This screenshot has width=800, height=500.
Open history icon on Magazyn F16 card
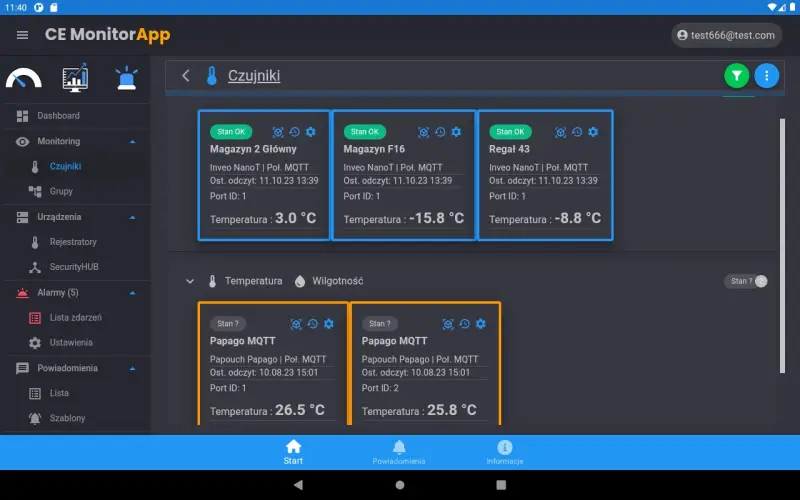point(440,132)
